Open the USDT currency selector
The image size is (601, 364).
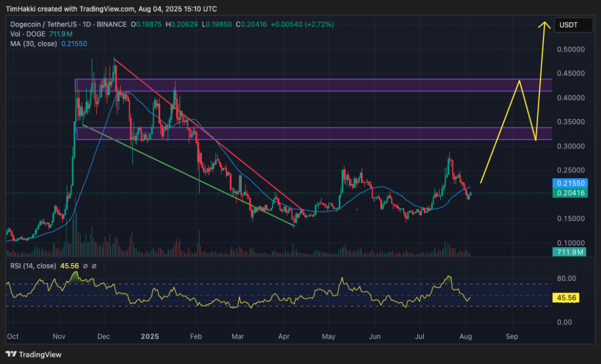point(573,25)
